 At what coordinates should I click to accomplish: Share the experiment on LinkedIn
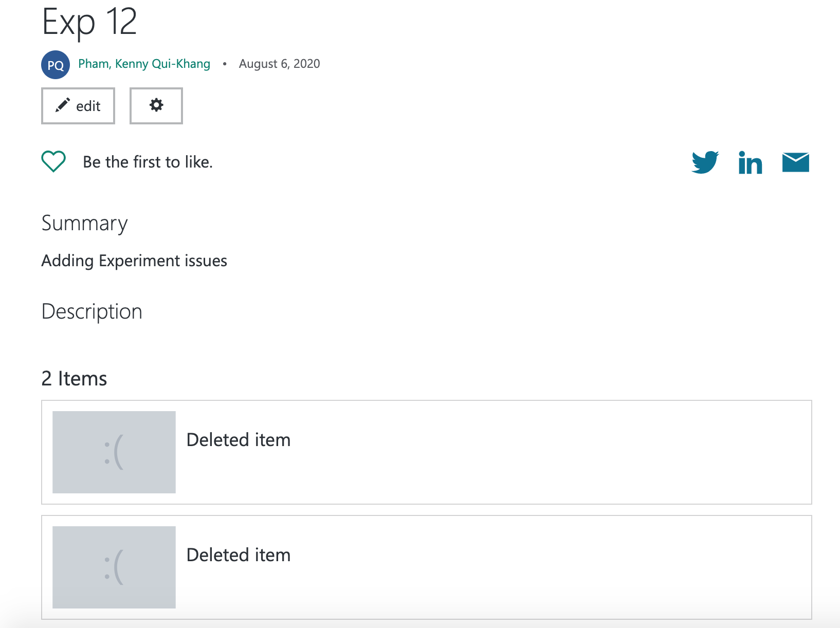pyautogui.click(x=750, y=162)
